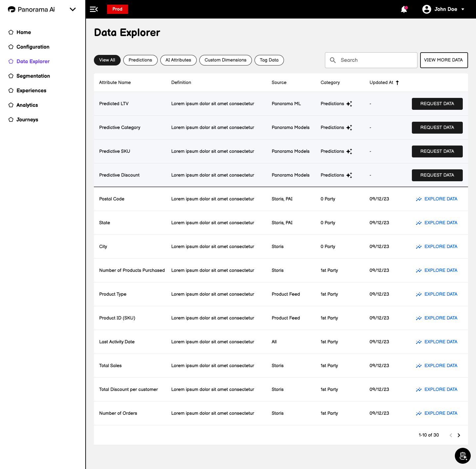This screenshot has width=476, height=469.
Task: Click the Attribute Name column header
Action: tap(115, 83)
